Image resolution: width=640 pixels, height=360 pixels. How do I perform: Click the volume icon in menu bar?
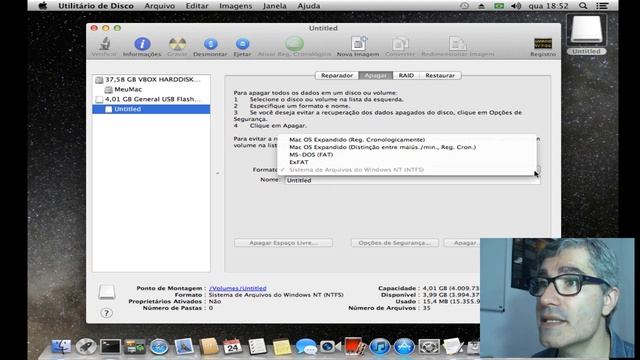pyautogui.click(x=516, y=6)
